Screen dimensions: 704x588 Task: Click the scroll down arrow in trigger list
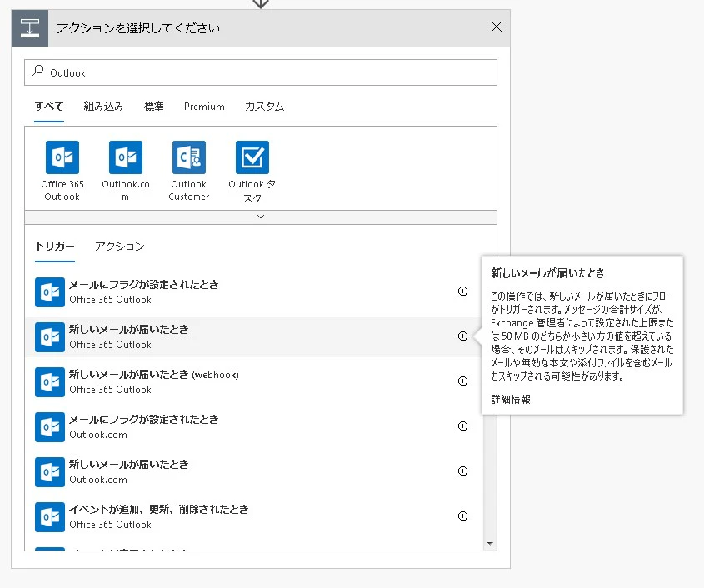[490, 544]
